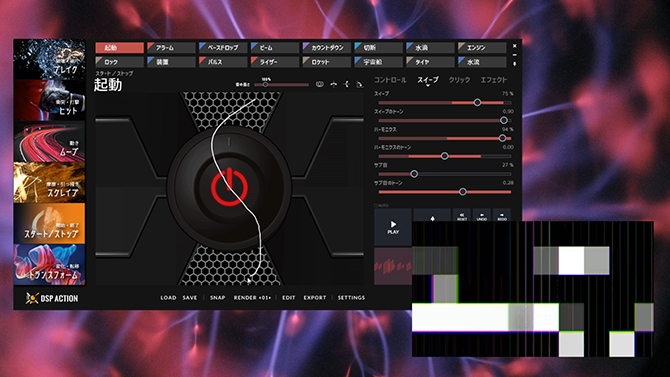
Task: Click the UNDO button icon
Action: [x=482, y=216]
